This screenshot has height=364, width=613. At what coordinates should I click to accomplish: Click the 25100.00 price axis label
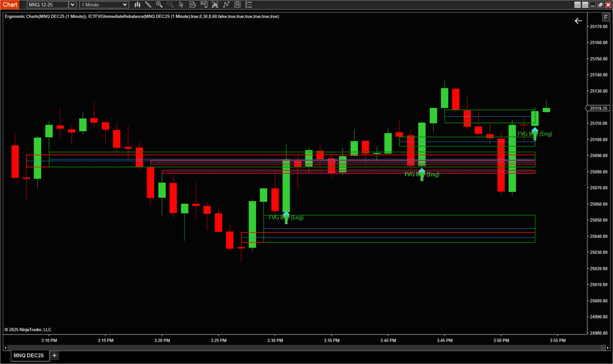(598, 139)
